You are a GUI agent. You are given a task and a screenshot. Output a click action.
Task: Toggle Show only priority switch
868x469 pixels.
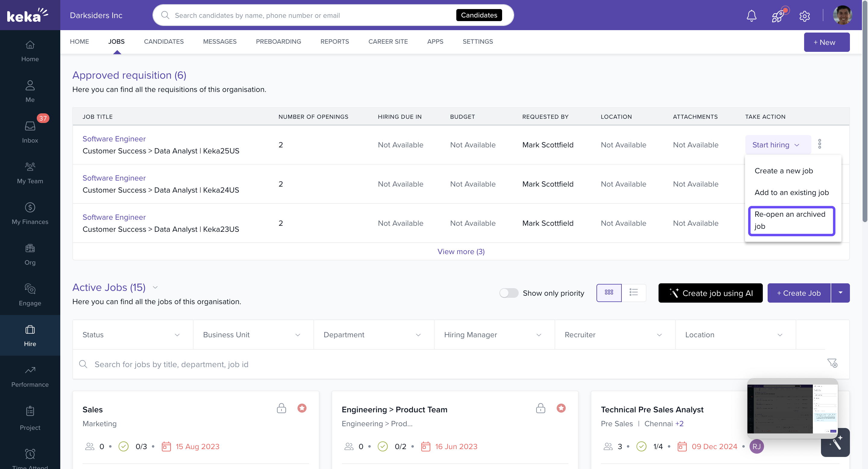(x=508, y=293)
